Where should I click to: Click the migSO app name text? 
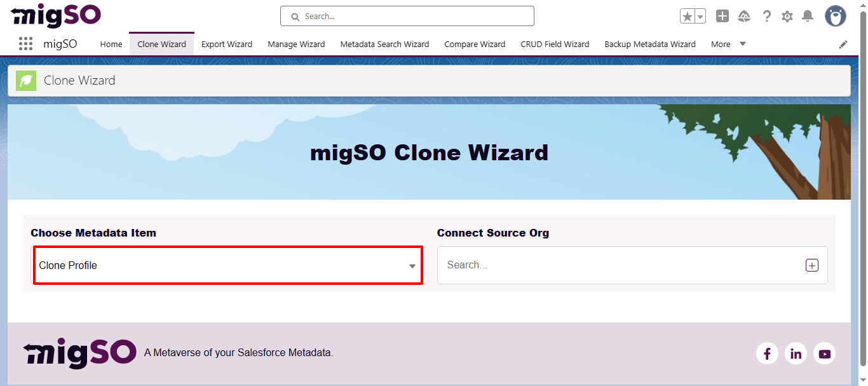[x=60, y=44]
